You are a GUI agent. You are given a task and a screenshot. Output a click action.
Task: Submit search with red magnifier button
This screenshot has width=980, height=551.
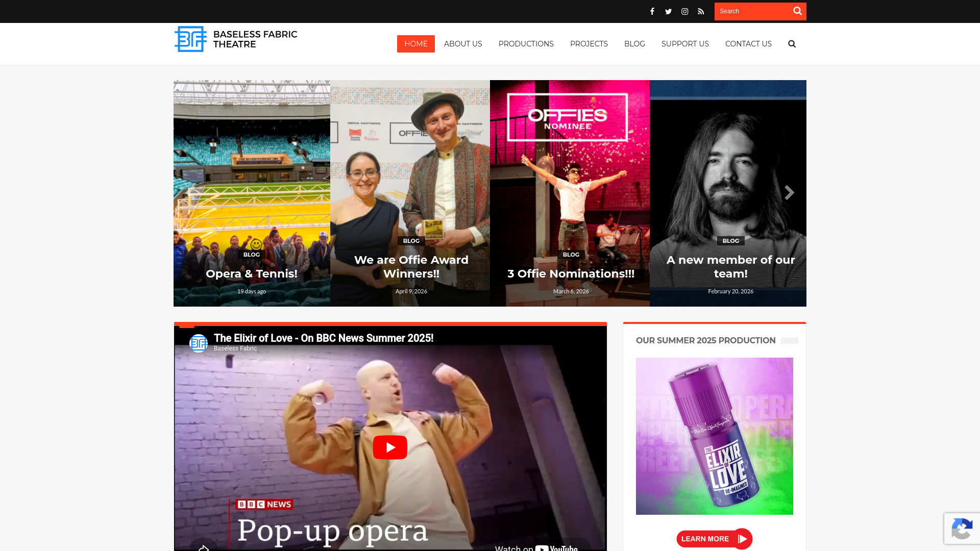coord(797,11)
